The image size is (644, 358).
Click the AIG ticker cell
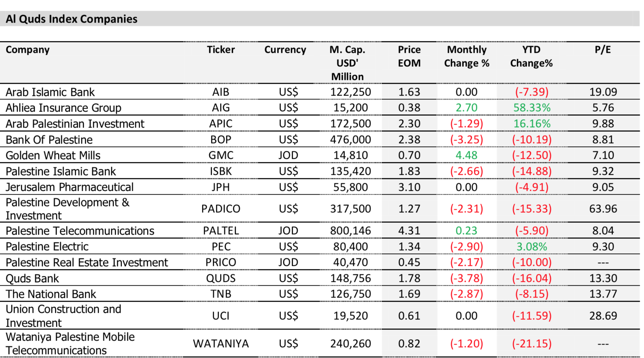point(221,108)
